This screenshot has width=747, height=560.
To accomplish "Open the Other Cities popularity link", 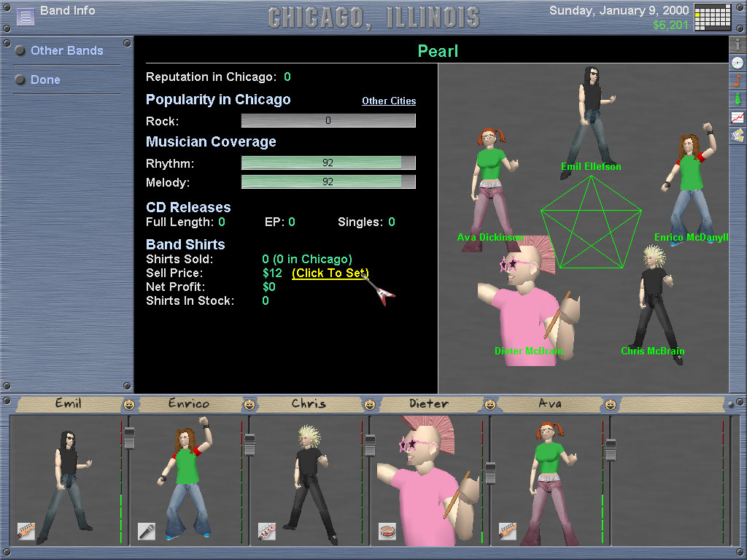I will pos(389,101).
